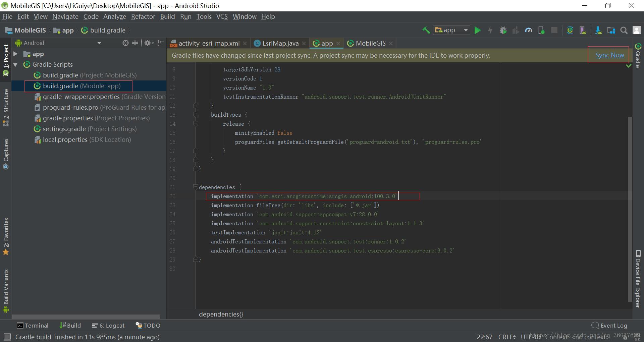The width and height of the screenshot is (644, 342).
Task: Click Scroll from Source target icon
Action: point(125,43)
